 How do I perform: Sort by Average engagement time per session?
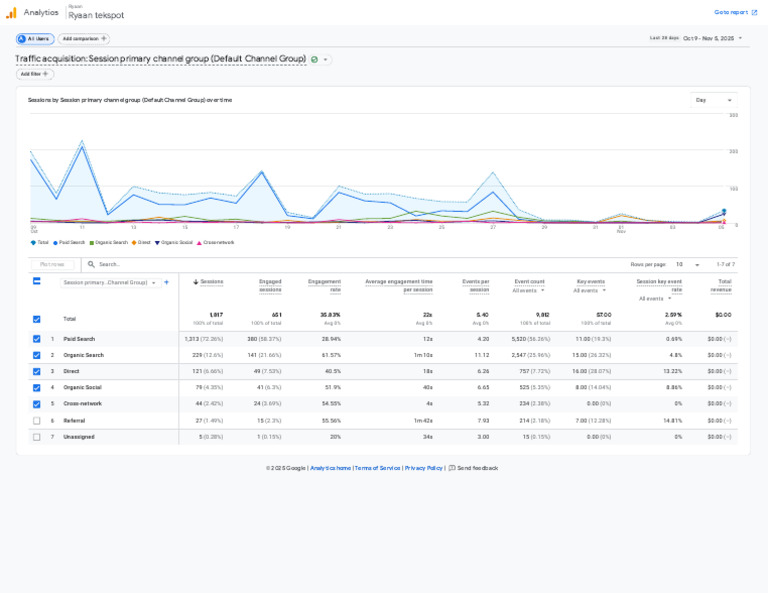pyautogui.click(x=399, y=285)
